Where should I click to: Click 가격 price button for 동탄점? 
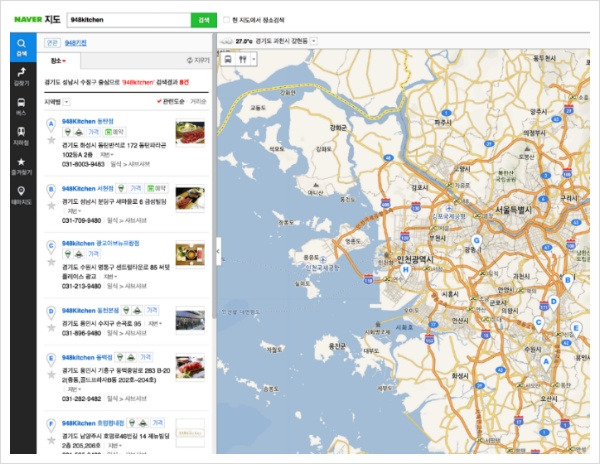click(x=93, y=132)
